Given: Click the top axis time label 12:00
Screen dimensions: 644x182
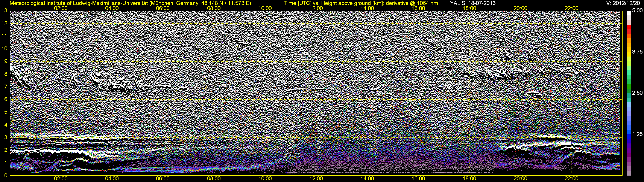Looking at the screenshot, I should pyautogui.click(x=316, y=8).
